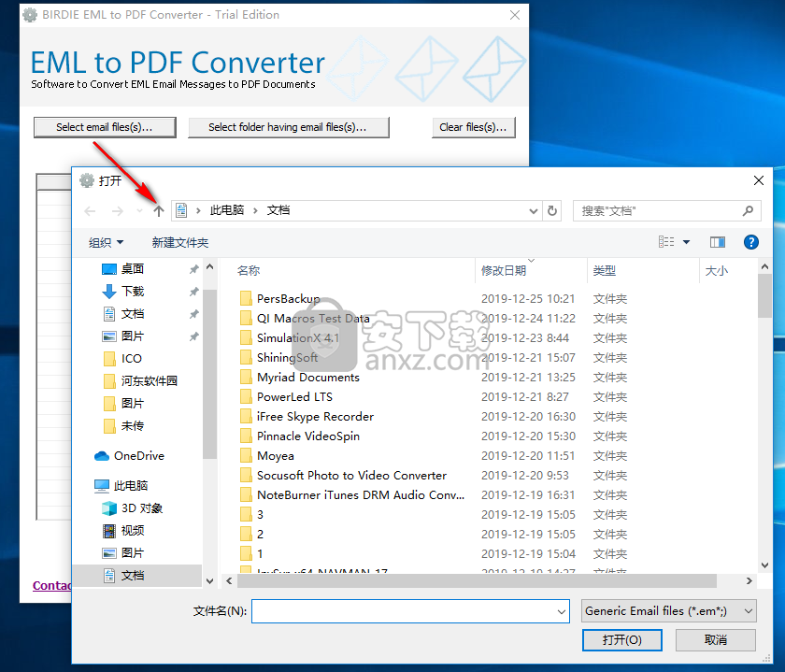Select Pinnacle VideoSpin folder
Image resolution: width=785 pixels, height=672 pixels.
click(307, 436)
